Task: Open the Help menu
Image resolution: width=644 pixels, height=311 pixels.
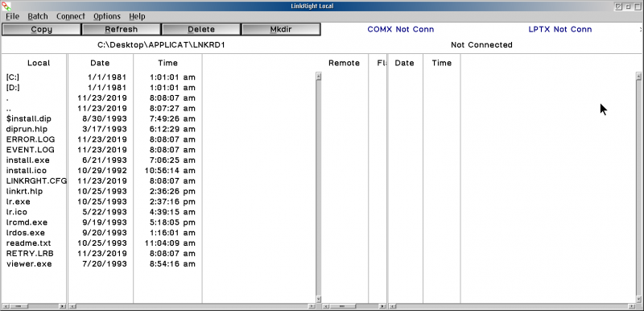Action: 137,16
